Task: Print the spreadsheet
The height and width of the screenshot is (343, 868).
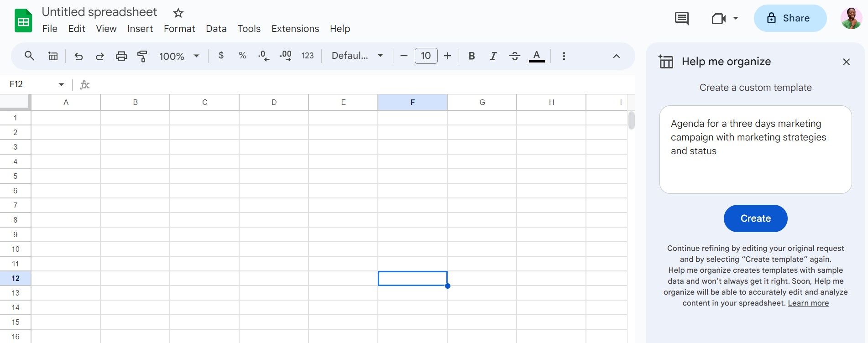Action: [x=121, y=56]
